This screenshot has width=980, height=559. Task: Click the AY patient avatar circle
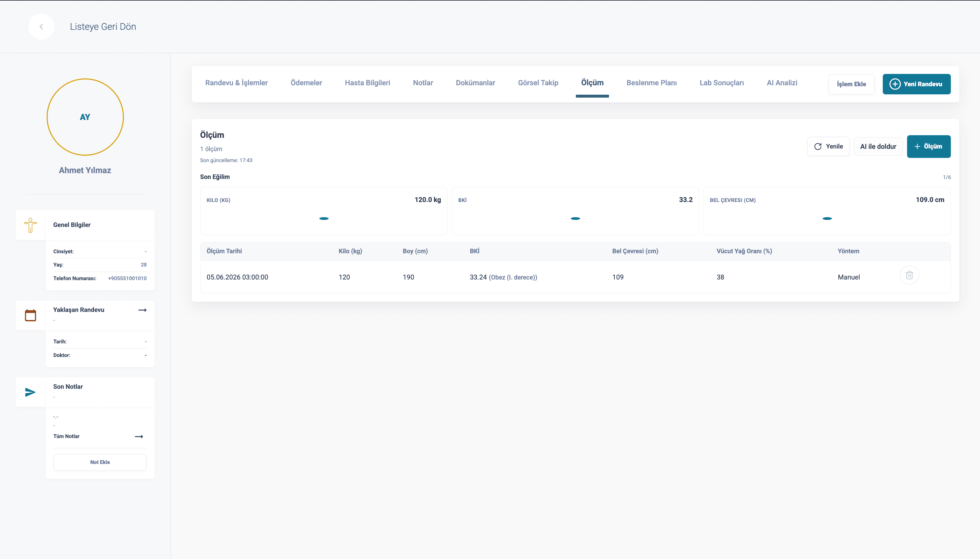85,117
